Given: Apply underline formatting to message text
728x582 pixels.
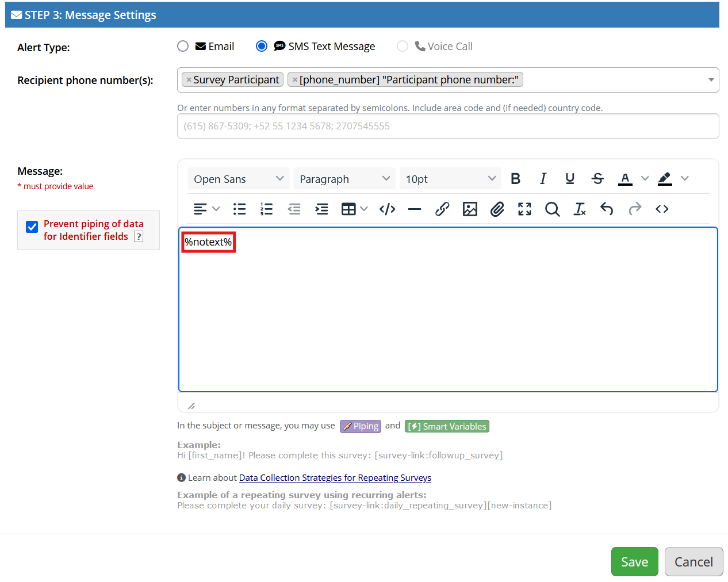Looking at the screenshot, I should [570, 179].
